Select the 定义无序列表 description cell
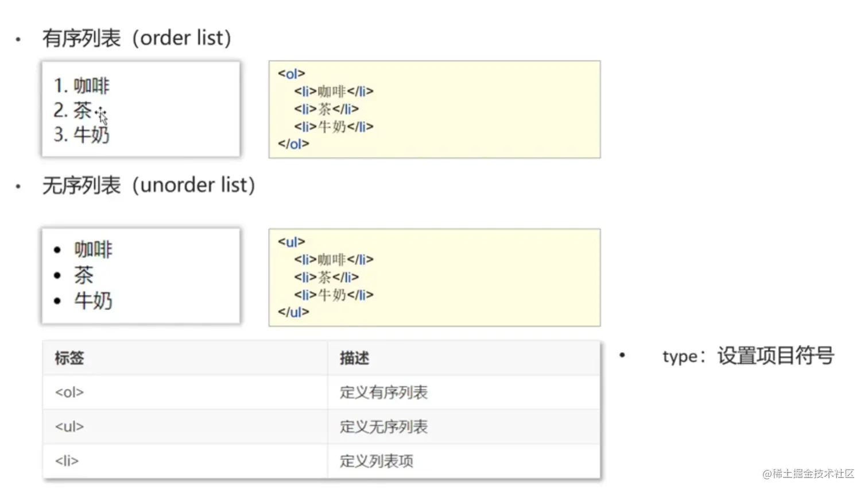Image resolution: width=868 pixels, height=493 pixels. [x=383, y=427]
